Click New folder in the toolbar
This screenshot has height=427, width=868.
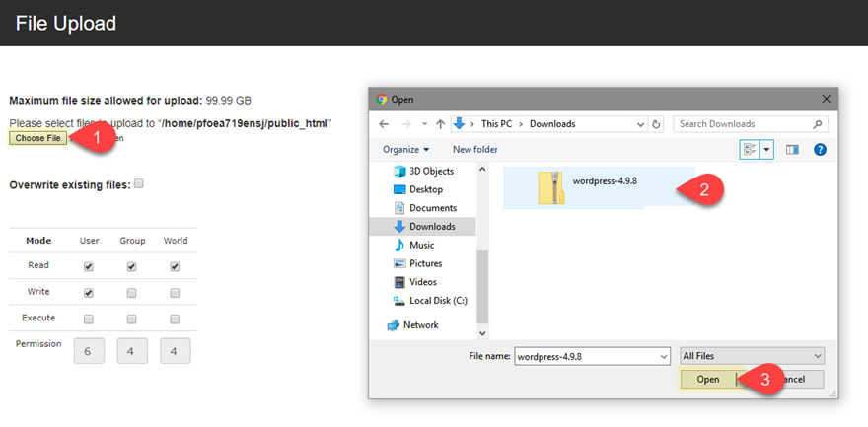click(x=475, y=150)
